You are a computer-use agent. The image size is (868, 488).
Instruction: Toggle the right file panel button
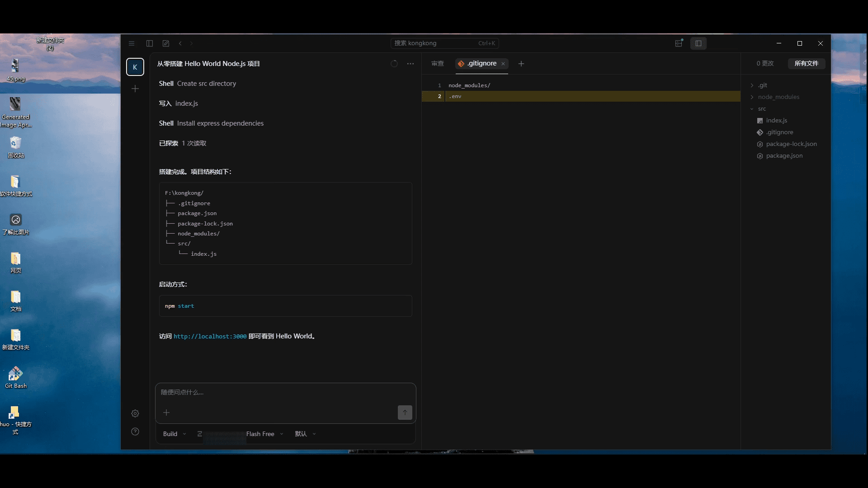698,43
